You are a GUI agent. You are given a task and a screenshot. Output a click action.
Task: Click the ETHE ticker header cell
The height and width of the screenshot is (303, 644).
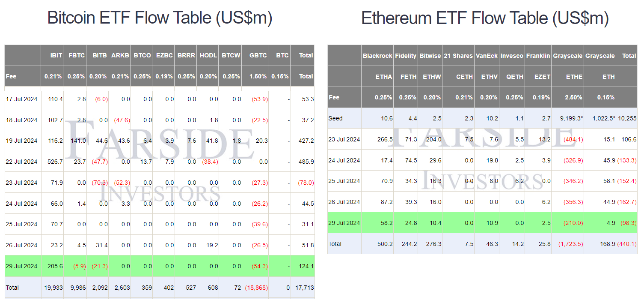(574, 77)
